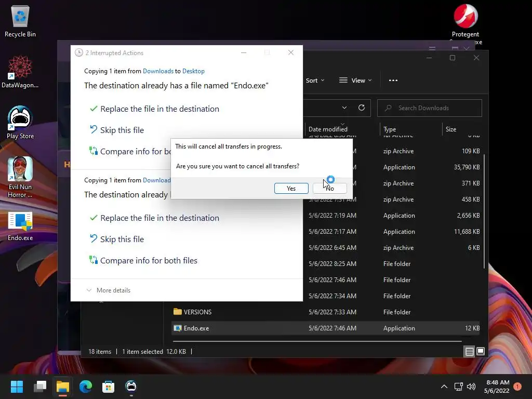Viewport: 532px width, 399px height.
Task: Open See more options in Explorer toolbar
Action: 393,81
